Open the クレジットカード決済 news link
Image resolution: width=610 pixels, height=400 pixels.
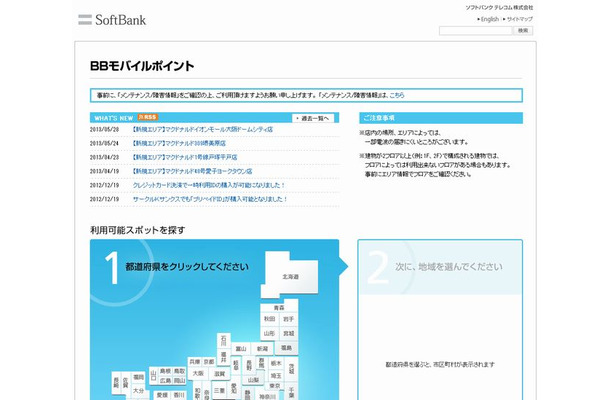click(209, 185)
